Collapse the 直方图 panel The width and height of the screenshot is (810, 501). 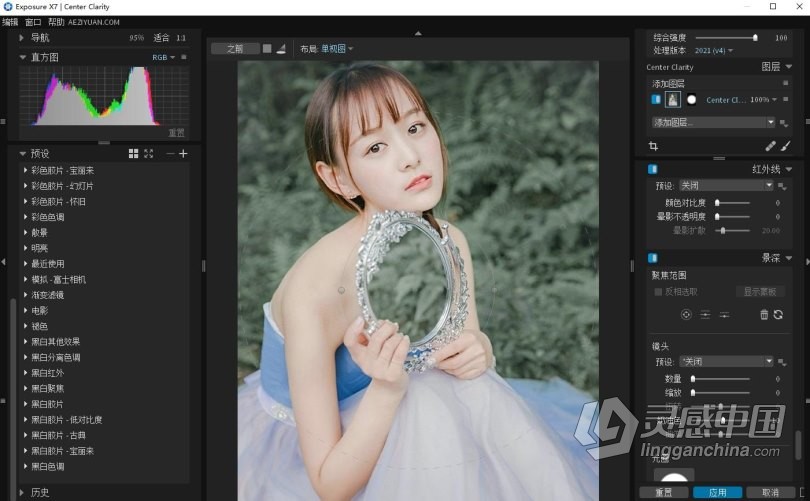(x=22, y=57)
